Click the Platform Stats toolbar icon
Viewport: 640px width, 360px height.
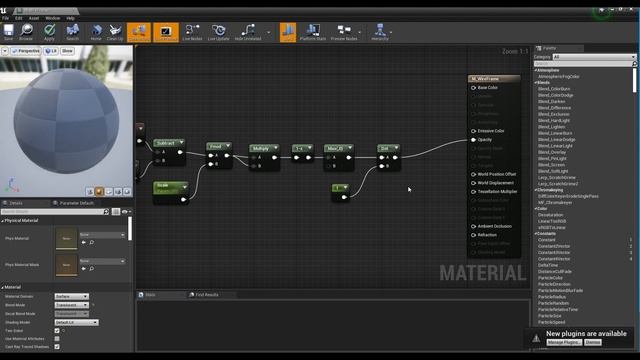tap(313, 32)
